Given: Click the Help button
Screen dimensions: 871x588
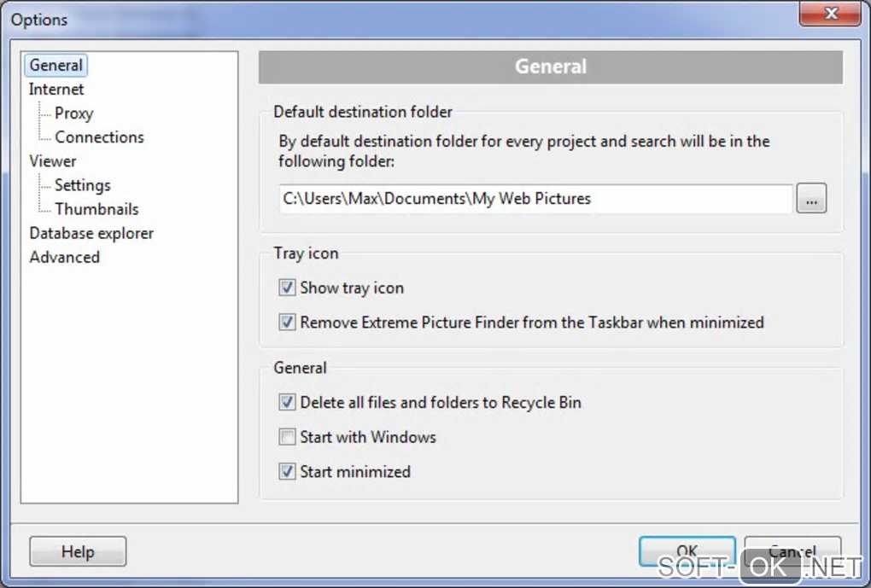Looking at the screenshot, I should pyautogui.click(x=78, y=552).
